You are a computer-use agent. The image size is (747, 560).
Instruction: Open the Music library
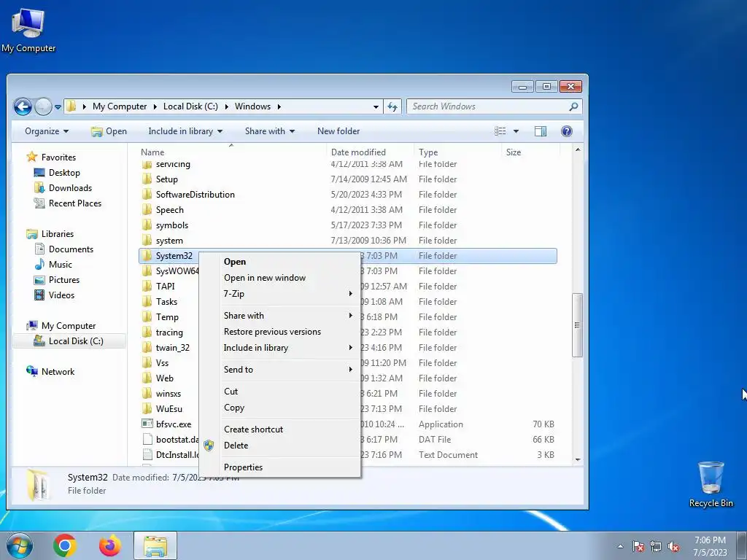tap(60, 264)
